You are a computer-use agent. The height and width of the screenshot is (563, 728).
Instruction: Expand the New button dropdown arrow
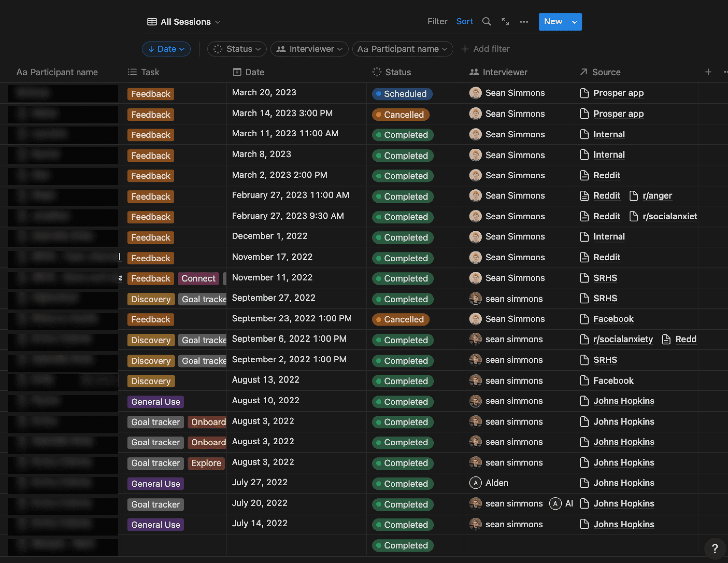pyautogui.click(x=574, y=22)
